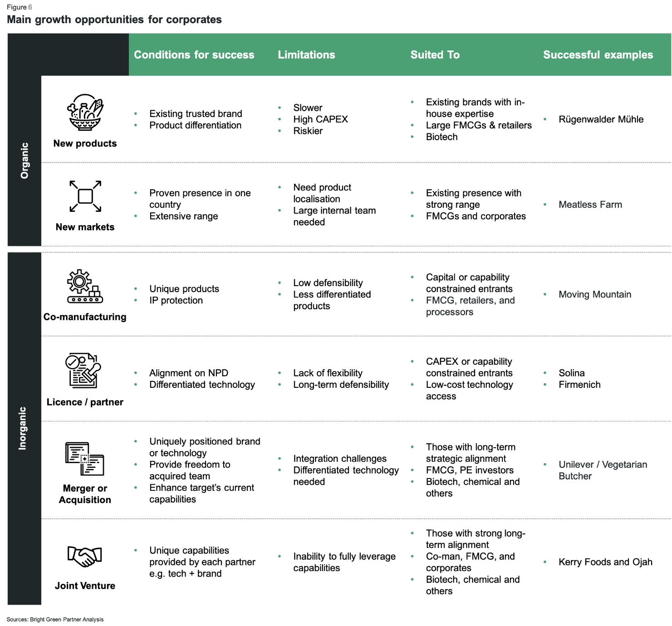672x626 pixels.
Task: Click the 'Kerry Foods and Ojah' example
Action: coord(605,562)
